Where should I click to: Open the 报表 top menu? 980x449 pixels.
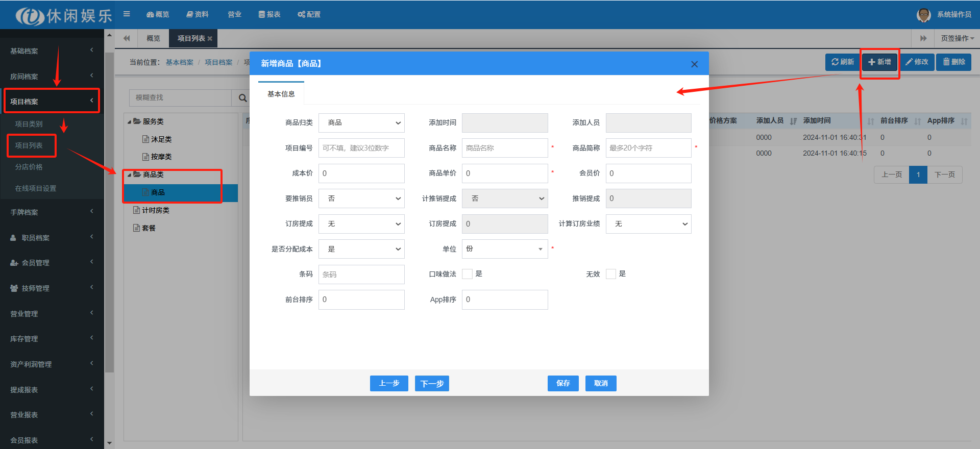(x=269, y=14)
